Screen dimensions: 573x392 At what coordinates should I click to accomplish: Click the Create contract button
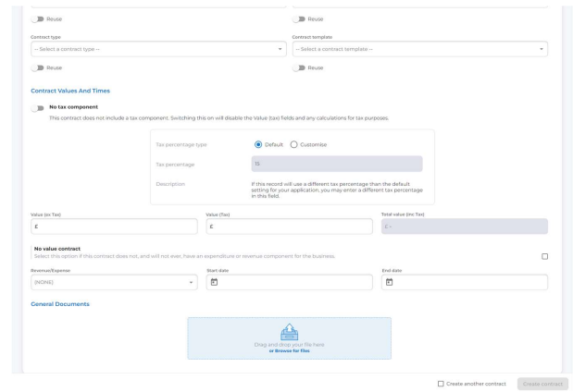coord(543,382)
